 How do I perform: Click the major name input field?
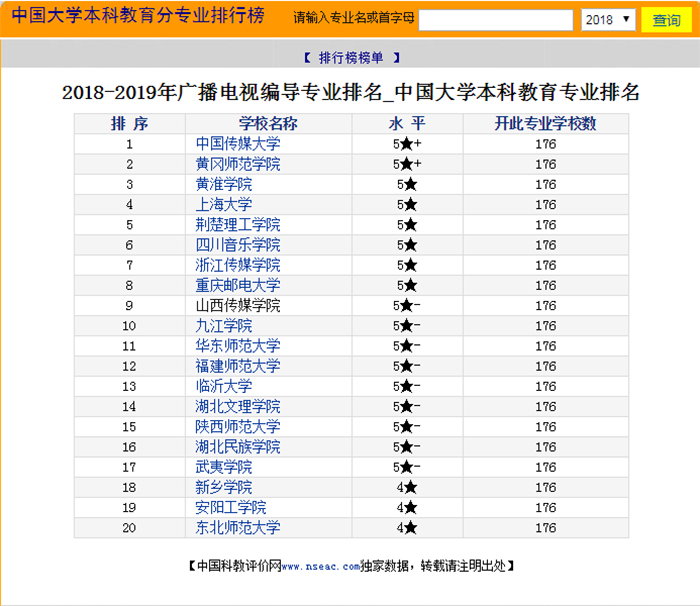click(x=495, y=20)
